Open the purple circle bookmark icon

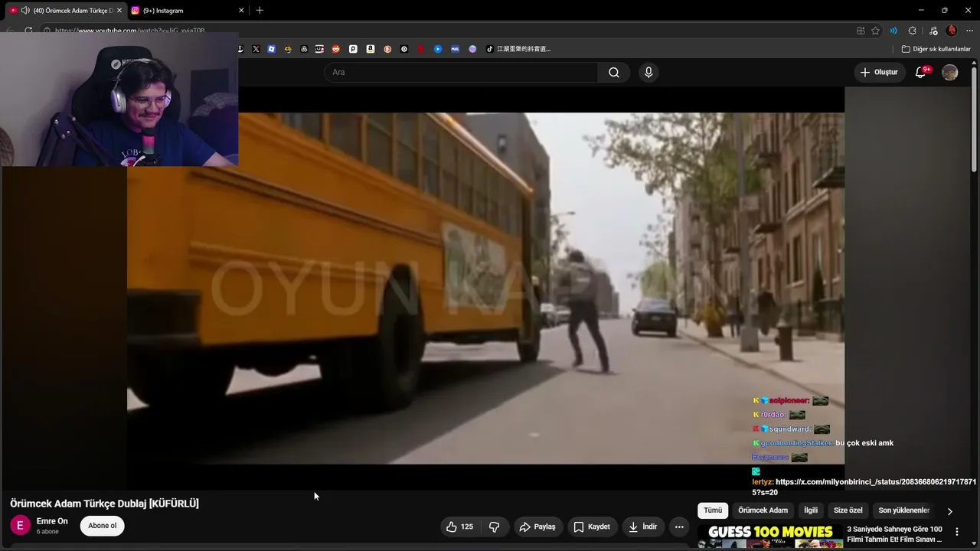[x=472, y=49]
